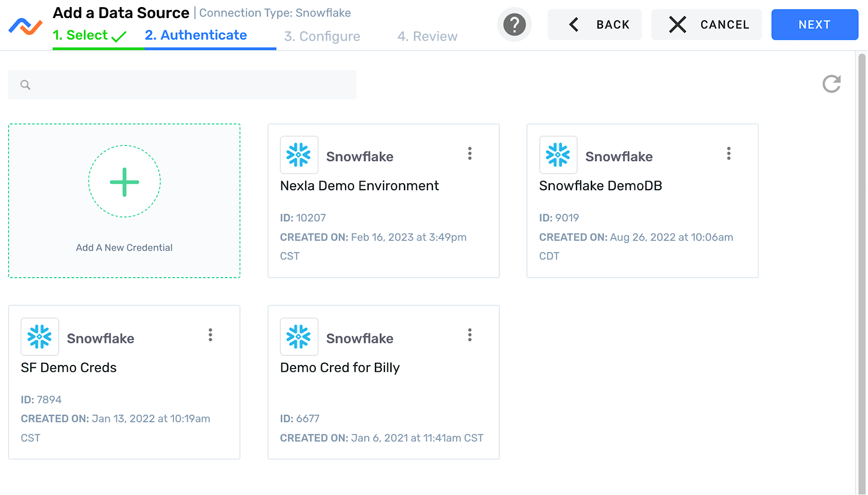Click the plus icon to add credential
Viewport: 868px width, 495px height.
(x=125, y=182)
